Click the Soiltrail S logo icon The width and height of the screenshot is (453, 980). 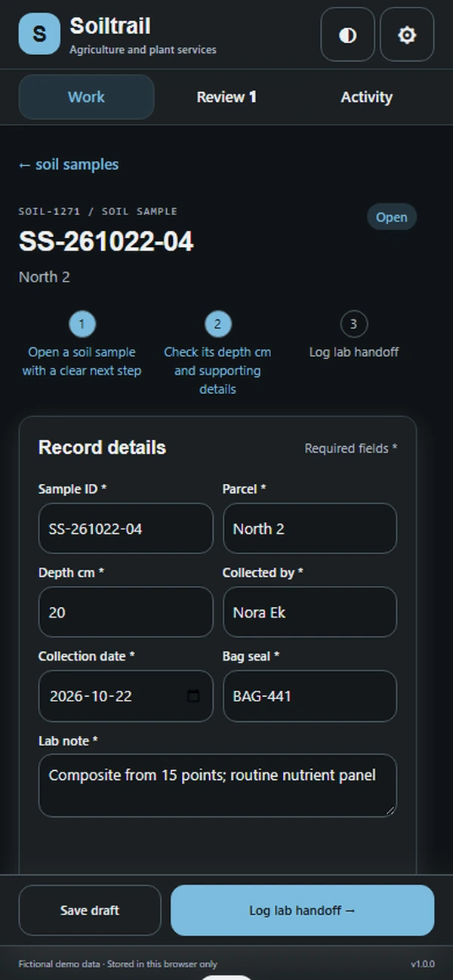[39, 34]
